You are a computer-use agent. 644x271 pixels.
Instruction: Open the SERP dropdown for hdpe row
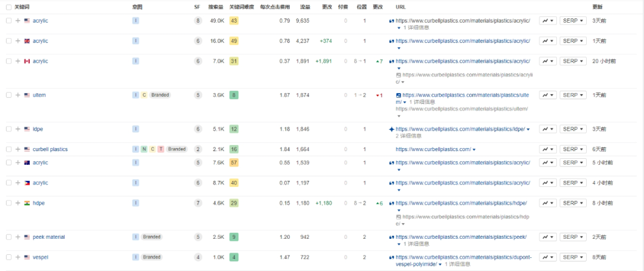[572, 203]
